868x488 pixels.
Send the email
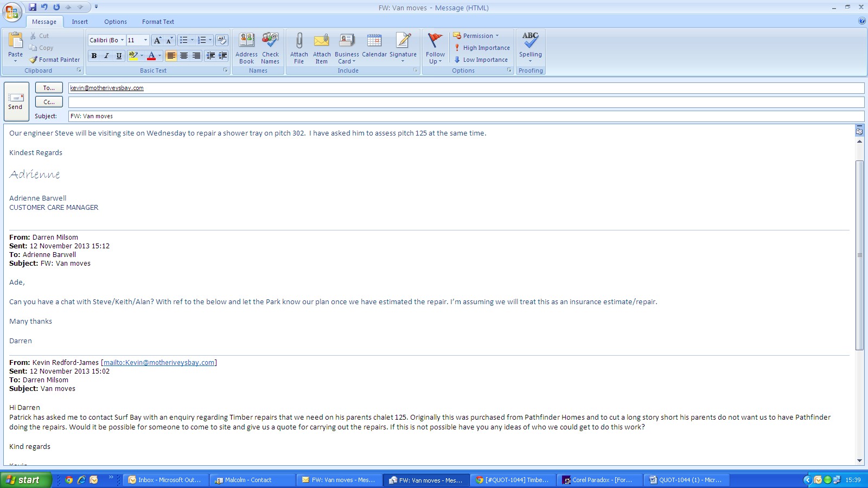[16, 101]
